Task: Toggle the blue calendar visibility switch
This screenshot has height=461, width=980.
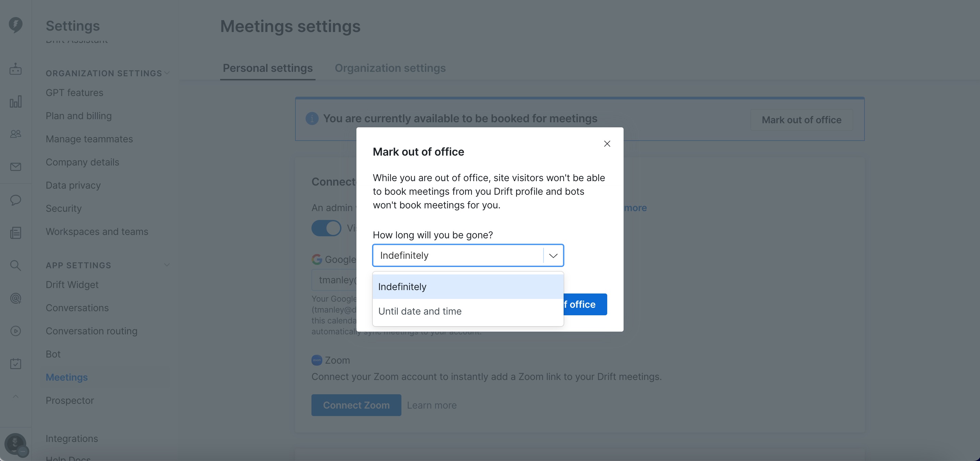Action: click(x=326, y=228)
